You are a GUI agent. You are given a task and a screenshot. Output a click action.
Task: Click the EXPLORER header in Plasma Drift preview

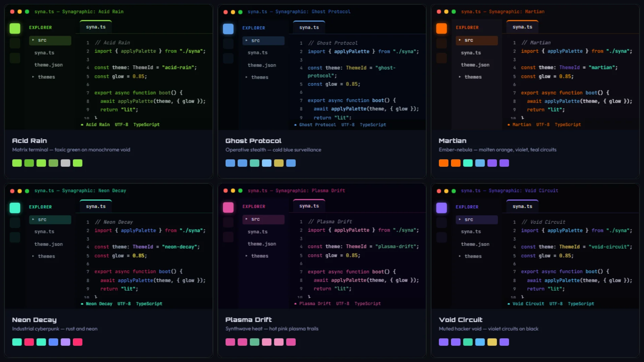pos(254,206)
